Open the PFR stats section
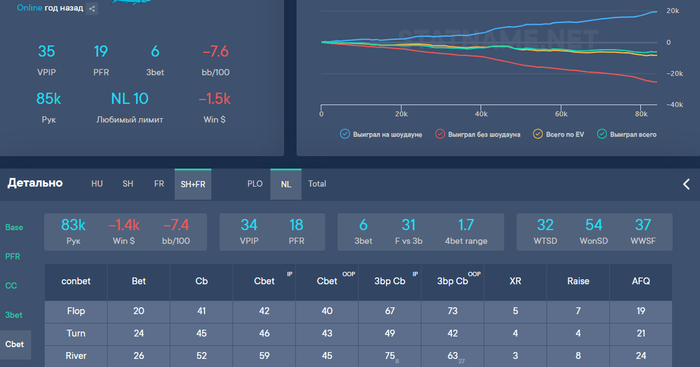700x367 pixels. coord(12,256)
